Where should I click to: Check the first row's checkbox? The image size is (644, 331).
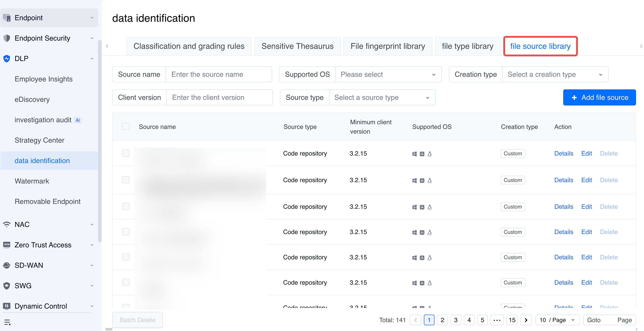point(126,153)
